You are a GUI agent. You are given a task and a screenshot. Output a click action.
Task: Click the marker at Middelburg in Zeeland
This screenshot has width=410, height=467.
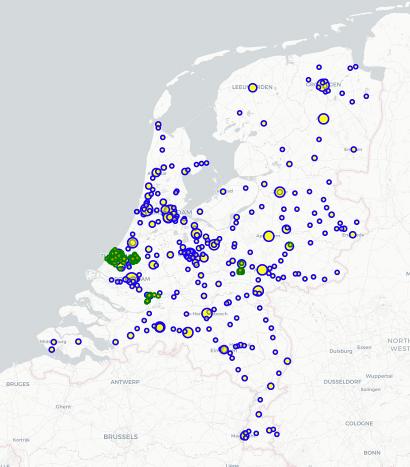point(54,342)
